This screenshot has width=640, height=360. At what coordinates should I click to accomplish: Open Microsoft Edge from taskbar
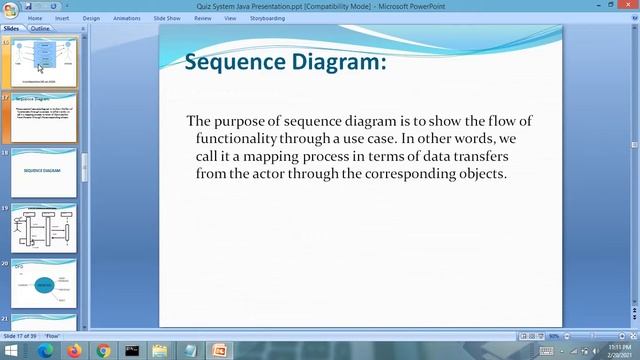coord(45,351)
